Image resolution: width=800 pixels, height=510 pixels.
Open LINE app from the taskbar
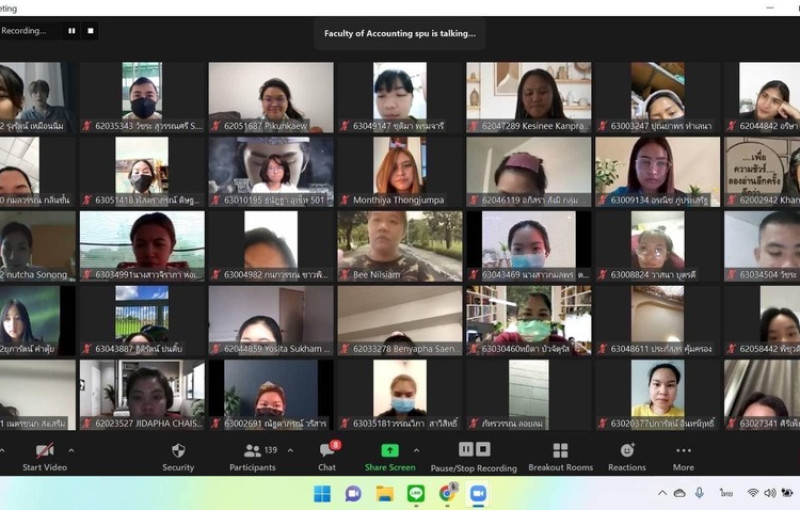pyautogui.click(x=416, y=493)
